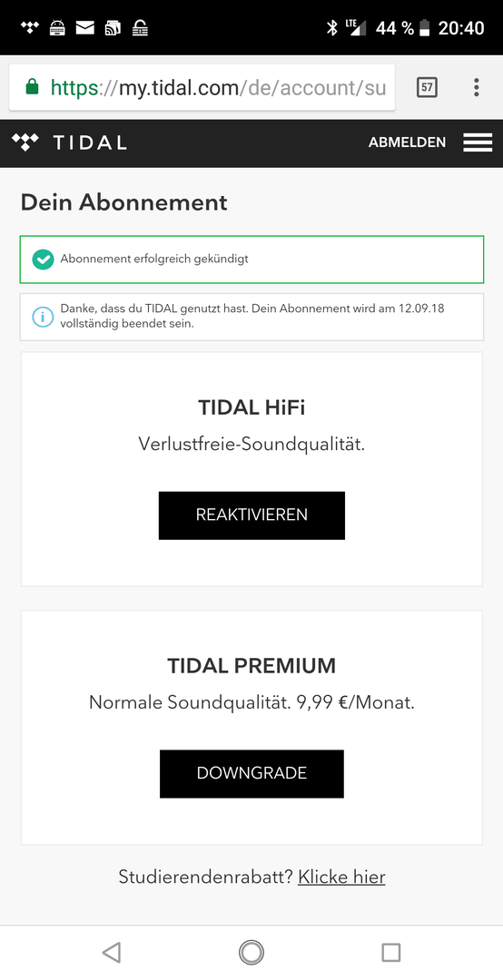
Task: Tap the green checkmark success icon
Action: tap(44, 260)
